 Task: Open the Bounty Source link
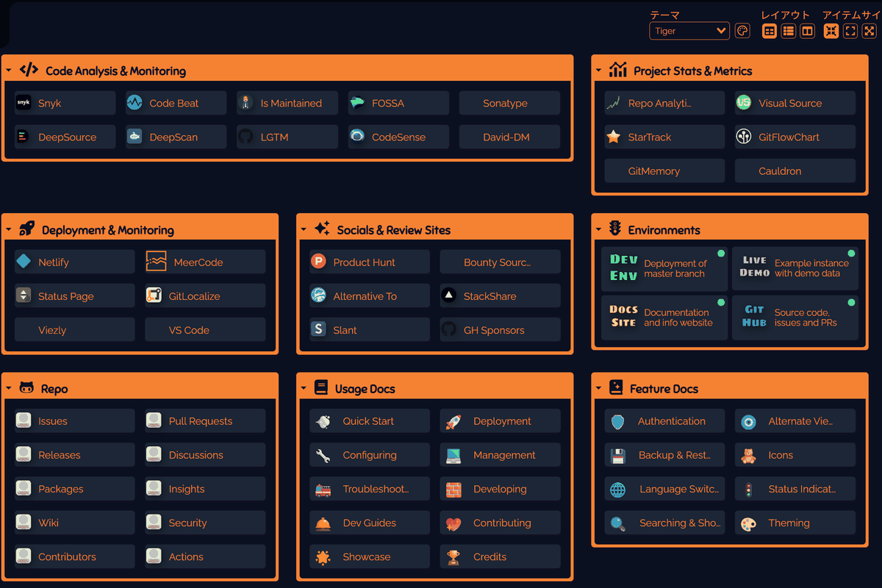click(500, 262)
